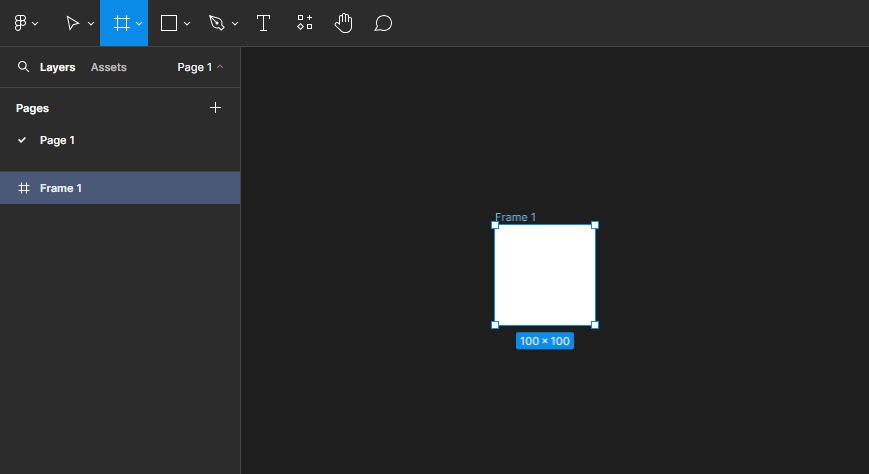
Task: Open the shape tools dropdown arrow
Action: pyautogui.click(x=187, y=23)
